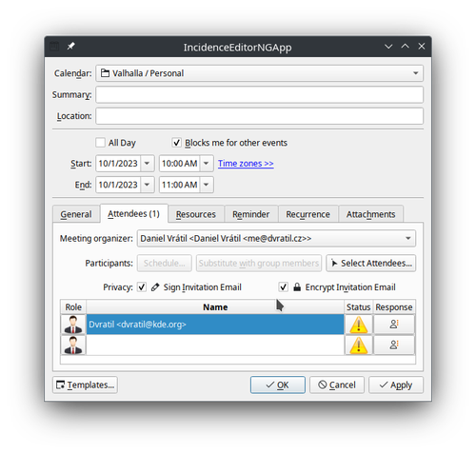The height and width of the screenshot is (454, 476).
Task: Expand the Meeting organizer combo box
Action: (276, 238)
